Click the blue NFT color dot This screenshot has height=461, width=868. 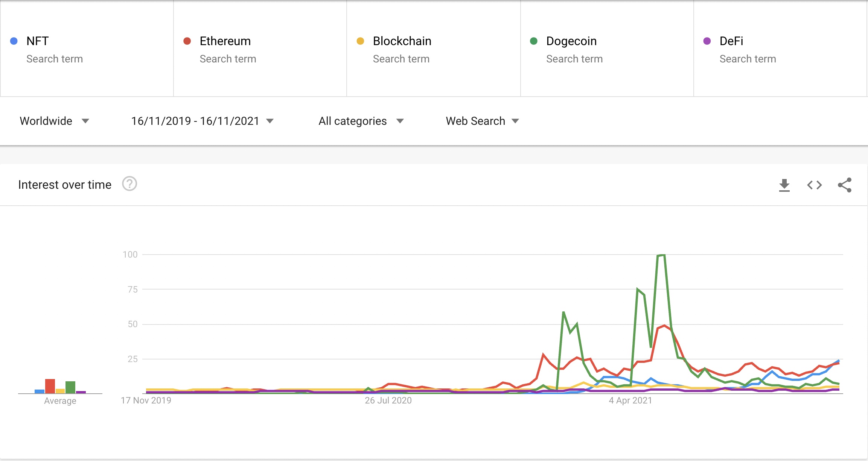click(x=14, y=41)
